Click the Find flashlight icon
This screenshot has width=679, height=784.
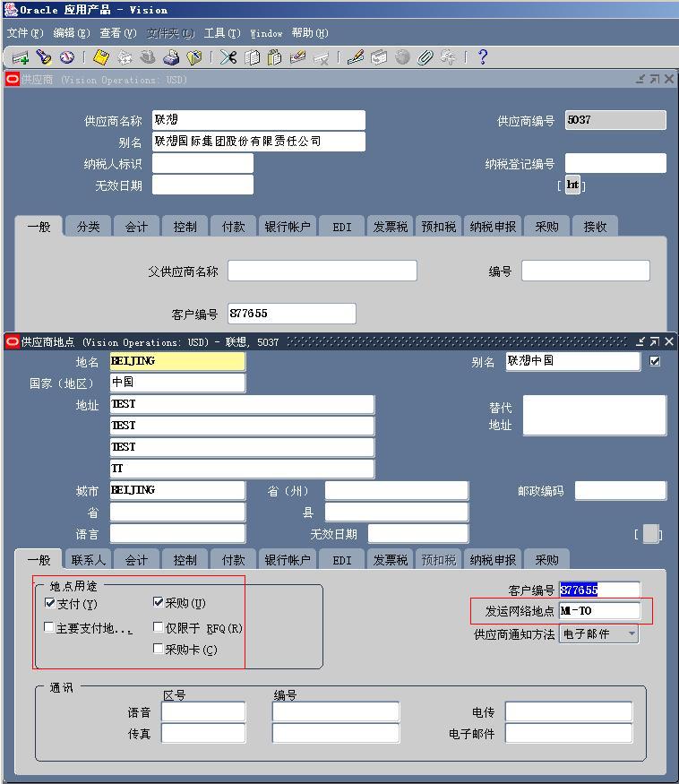tap(44, 57)
